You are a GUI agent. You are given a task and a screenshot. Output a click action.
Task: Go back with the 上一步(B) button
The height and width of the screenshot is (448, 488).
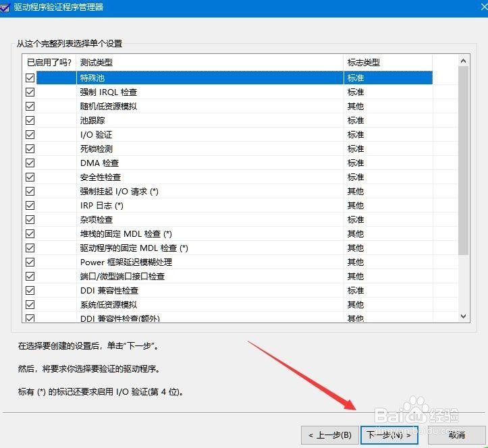click(x=330, y=435)
